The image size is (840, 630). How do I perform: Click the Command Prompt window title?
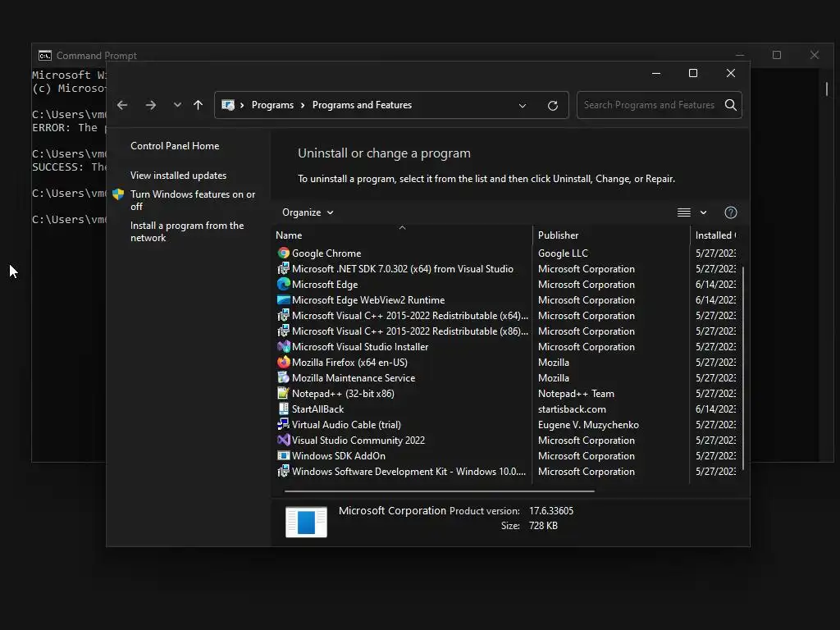97,56
